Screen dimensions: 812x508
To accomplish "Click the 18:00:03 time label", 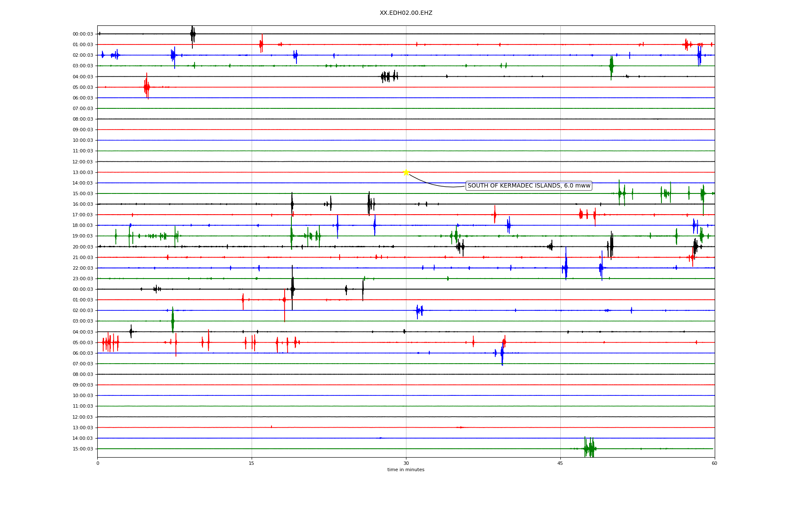I will point(83,226).
